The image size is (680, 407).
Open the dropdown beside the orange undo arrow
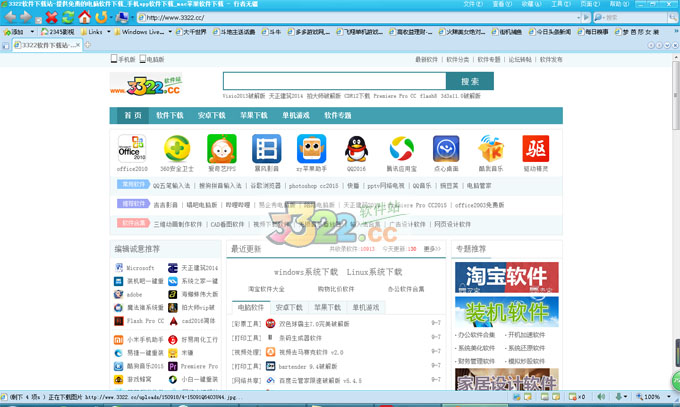pyautogui.click(x=111, y=18)
